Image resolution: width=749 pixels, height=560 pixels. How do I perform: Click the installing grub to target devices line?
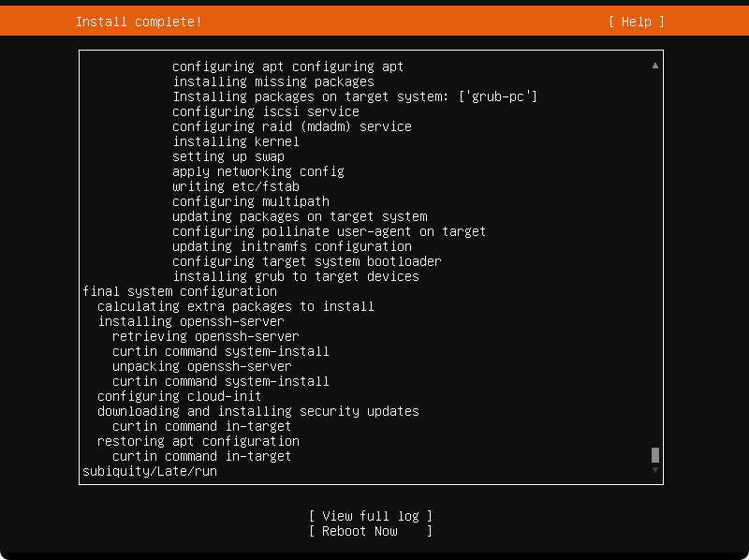click(x=296, y=276)
